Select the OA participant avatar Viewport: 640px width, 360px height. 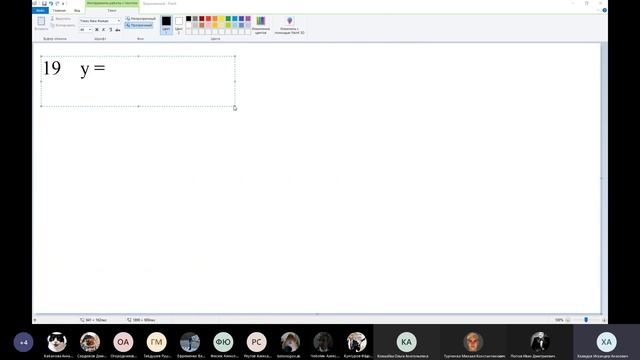[x=123, y=342]
